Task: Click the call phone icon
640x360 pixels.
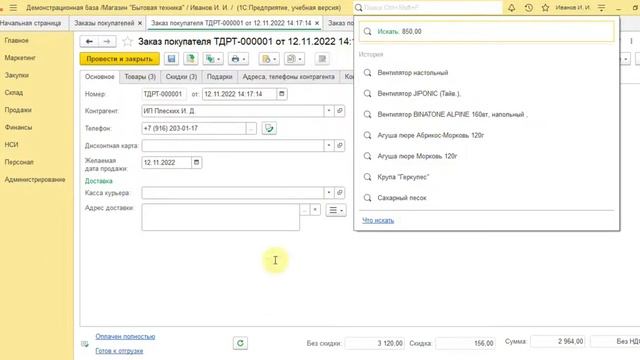Action: (269, 128)
